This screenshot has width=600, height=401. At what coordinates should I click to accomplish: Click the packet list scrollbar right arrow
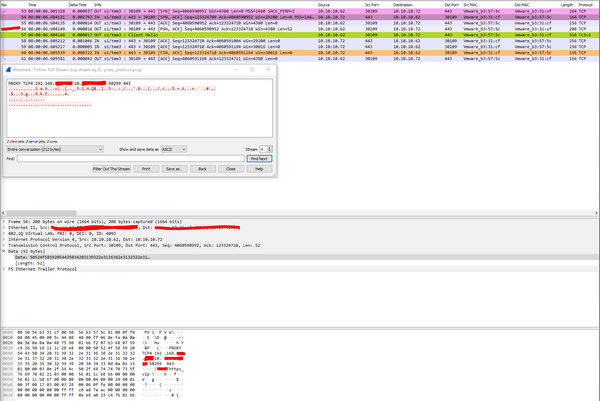pyautogui.click(x=596, y=213)
